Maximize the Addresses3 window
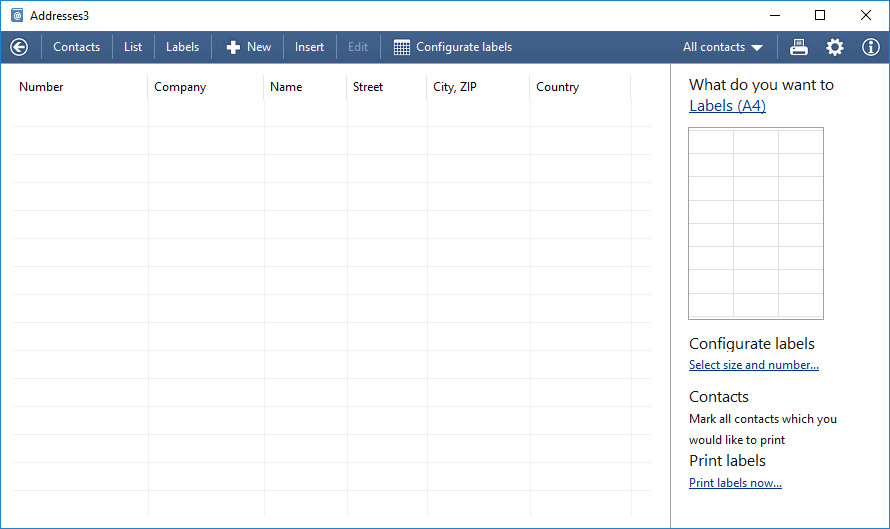The image size is (890, 529). point(820,15)
